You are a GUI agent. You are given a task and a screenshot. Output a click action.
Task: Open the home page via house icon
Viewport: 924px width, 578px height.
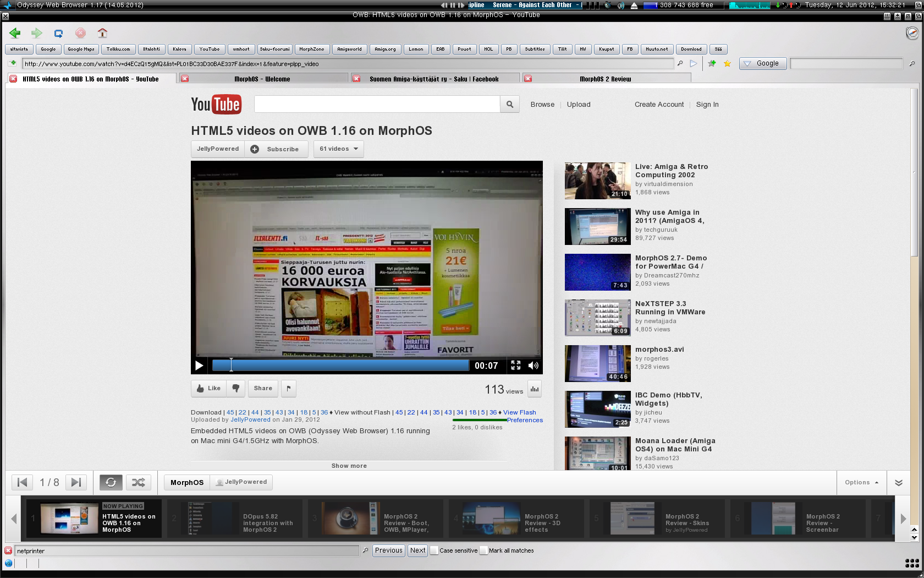[102, 33]
